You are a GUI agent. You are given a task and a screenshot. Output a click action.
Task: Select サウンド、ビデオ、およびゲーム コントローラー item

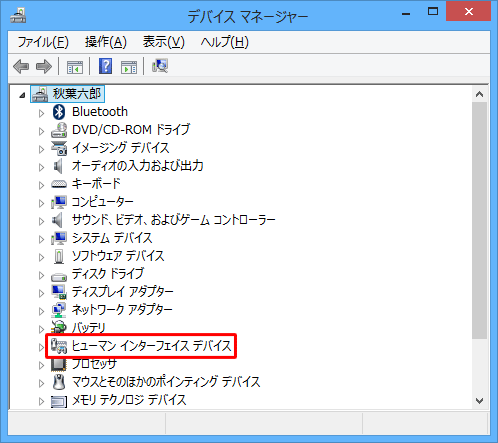174,220
